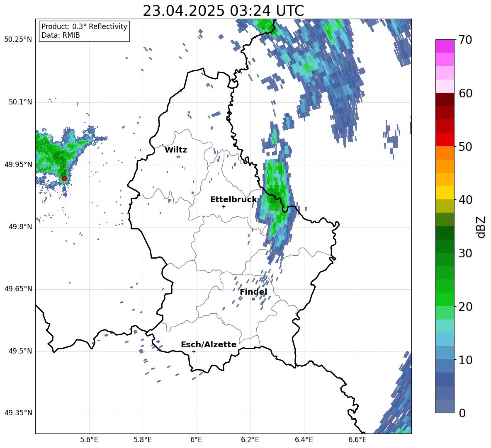Screen dimensions: 491x448
Task: Click the Data: RMIB text
Action: [61, 35]
